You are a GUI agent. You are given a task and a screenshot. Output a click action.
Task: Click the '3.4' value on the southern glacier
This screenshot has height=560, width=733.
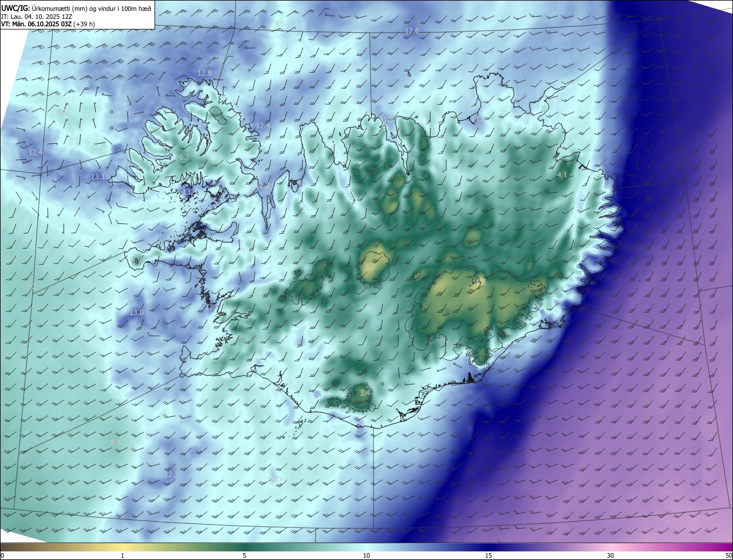pos(364,393)
